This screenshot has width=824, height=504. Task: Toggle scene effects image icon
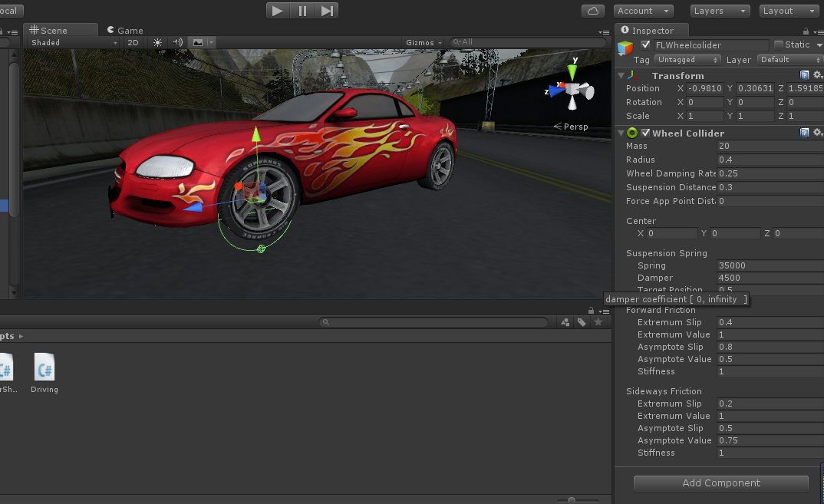pos(198,42)
